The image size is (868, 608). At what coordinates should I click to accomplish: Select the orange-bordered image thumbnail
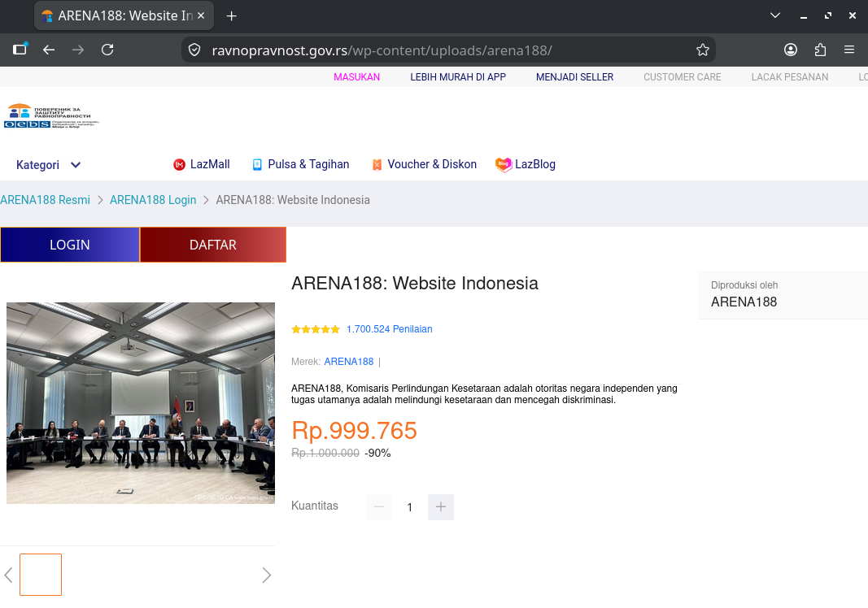[41, 574]
